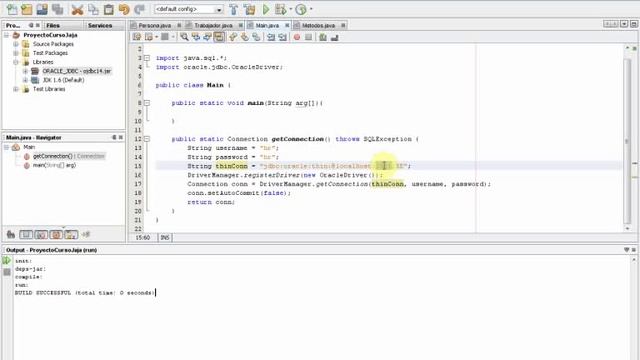Viewport: 640px width, 360px height.
Task: Click the New File toolbar icon
Action: pyautogui.click(x=12, y=9)
